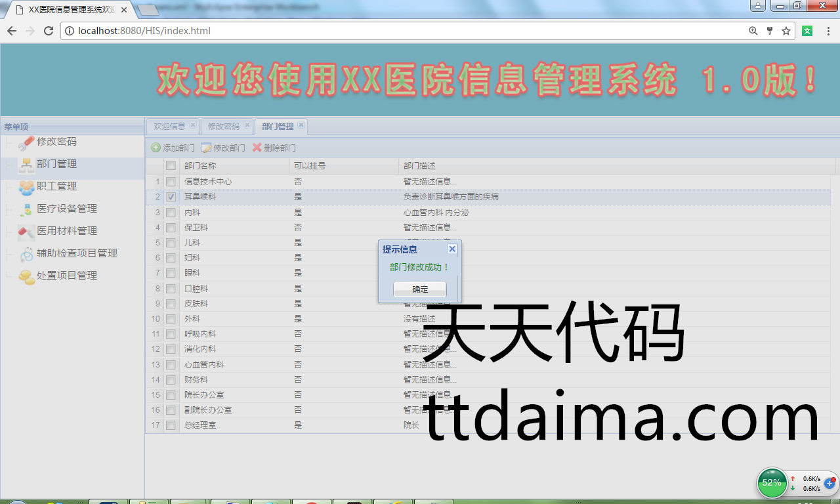Switch to the 修改密码 tab

pyautogui.click(x=223, y=126)
